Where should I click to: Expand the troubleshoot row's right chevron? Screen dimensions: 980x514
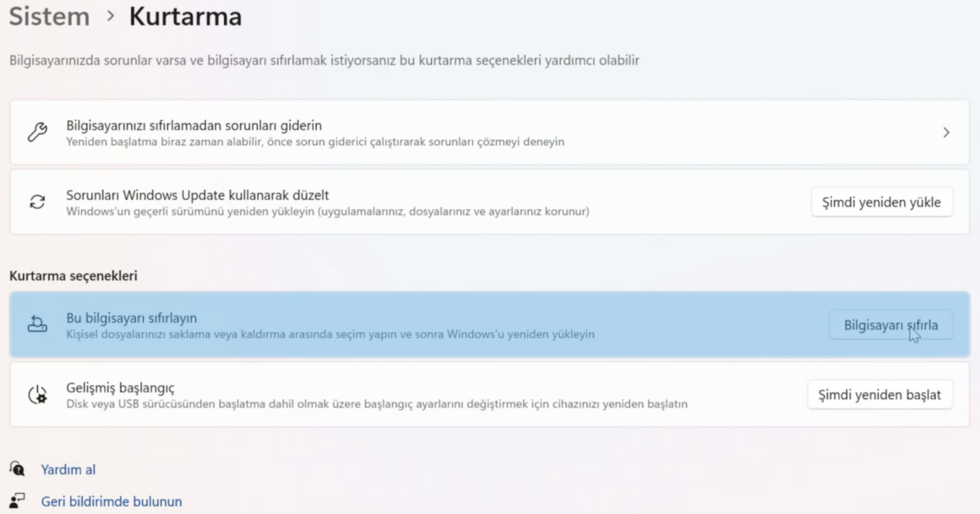pyautogui.click(x=946, y=133)
